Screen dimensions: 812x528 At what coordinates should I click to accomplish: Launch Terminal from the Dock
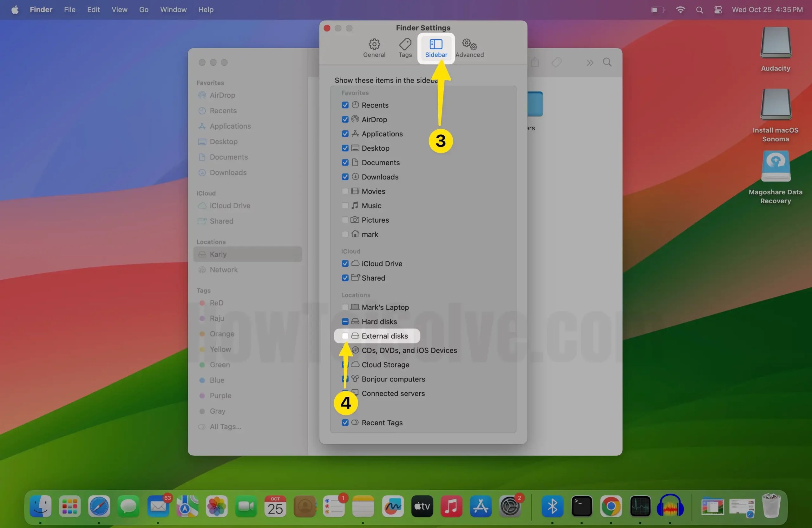581,506
